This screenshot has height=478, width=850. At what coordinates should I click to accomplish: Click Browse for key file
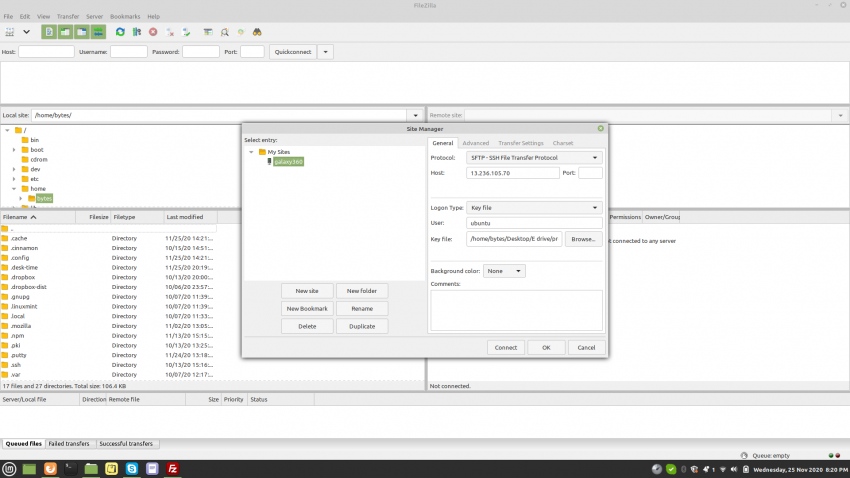[x=583, y=239]
